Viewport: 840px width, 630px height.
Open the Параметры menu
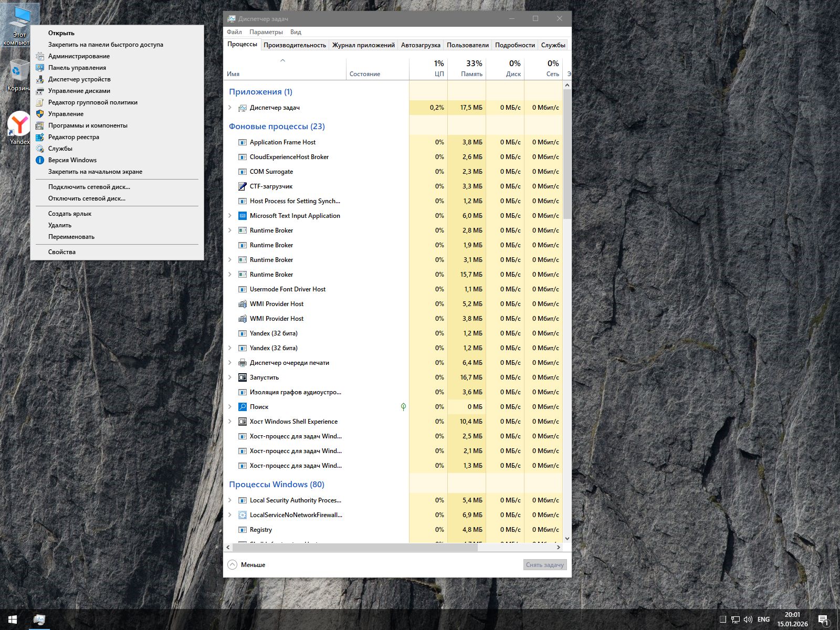[x=266, y=32]
